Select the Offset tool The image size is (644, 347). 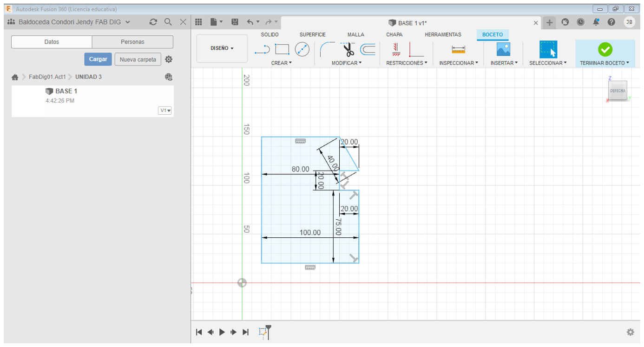click(368, 49)
